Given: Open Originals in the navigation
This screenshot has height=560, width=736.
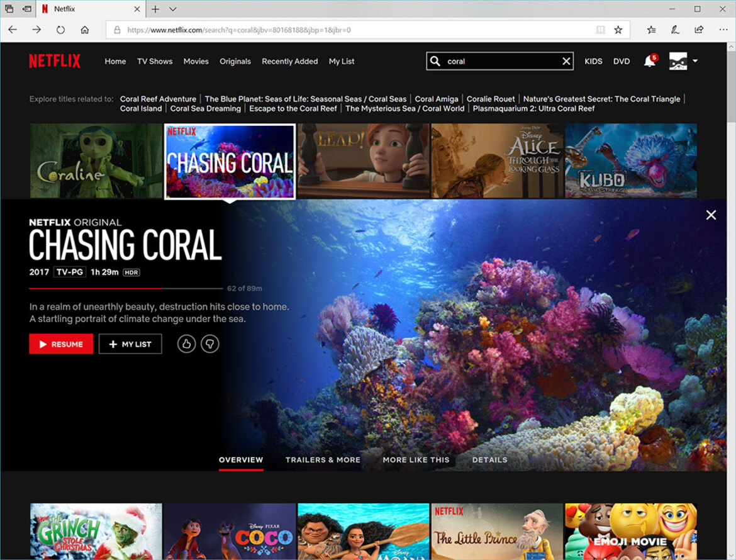Looking at the screenshot, I should click(235, 61).
